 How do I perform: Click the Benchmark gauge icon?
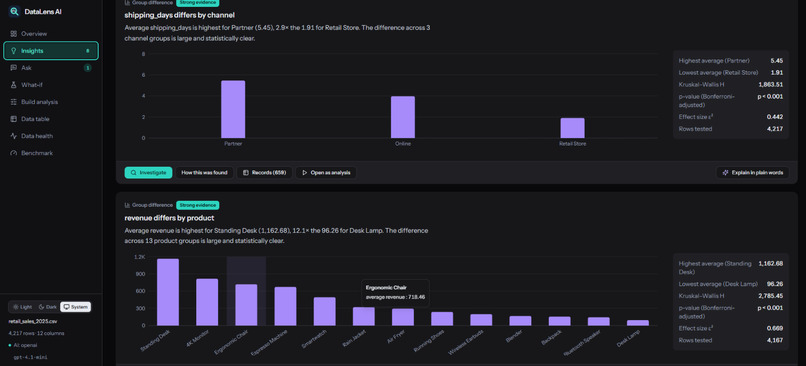14,153
